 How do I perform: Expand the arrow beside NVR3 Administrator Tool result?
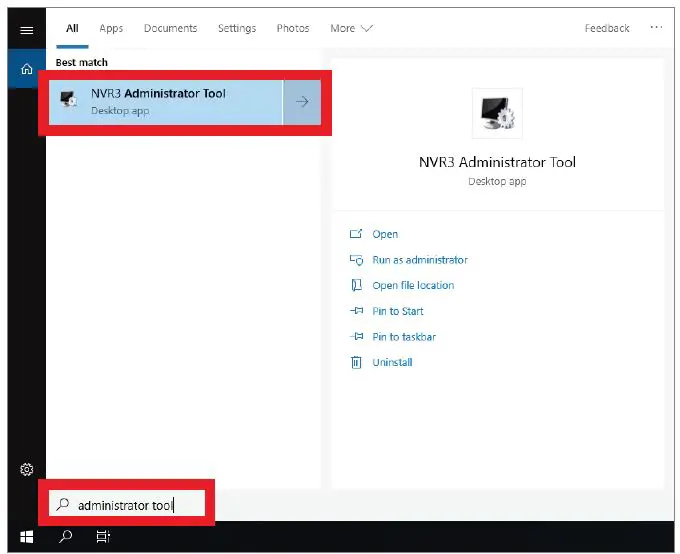[x=302, y=102]
